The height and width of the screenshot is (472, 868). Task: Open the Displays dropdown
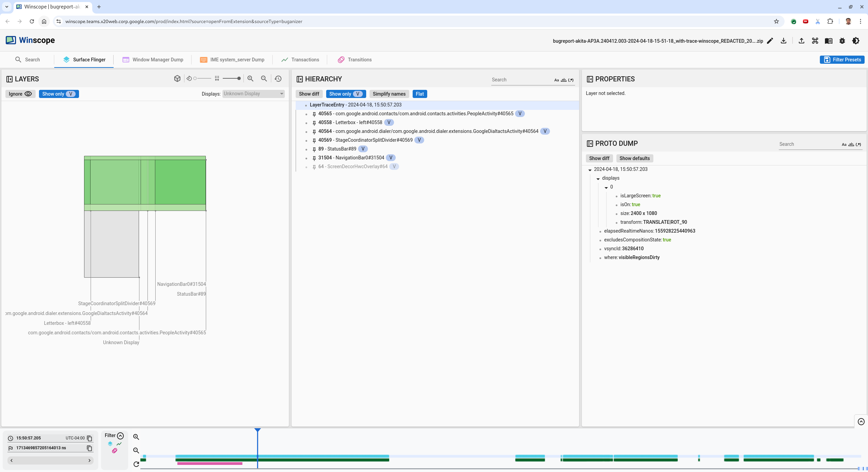click(x=253, y=94)
